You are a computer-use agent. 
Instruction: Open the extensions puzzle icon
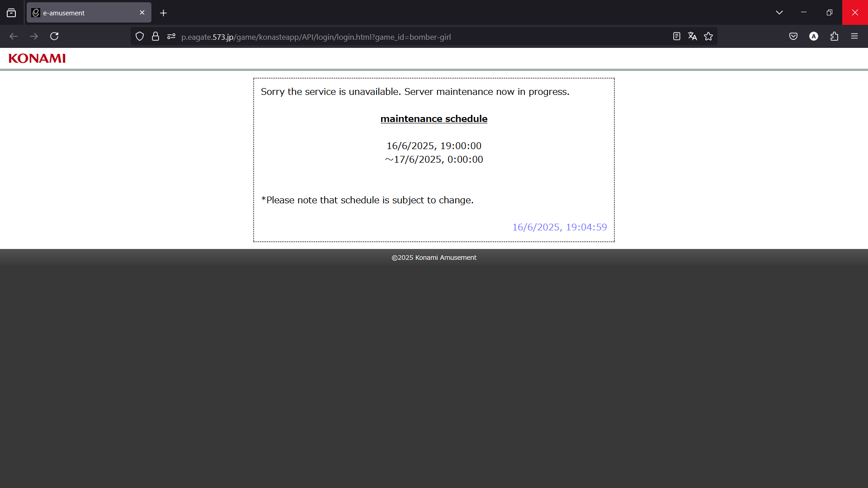click(834, 37)
